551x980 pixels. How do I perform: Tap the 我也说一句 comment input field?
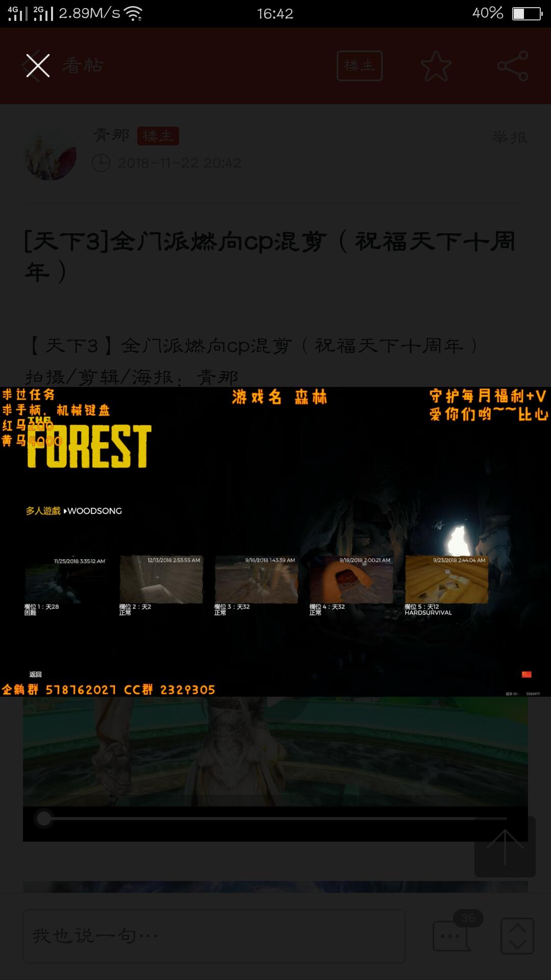(x=214, y=936)
